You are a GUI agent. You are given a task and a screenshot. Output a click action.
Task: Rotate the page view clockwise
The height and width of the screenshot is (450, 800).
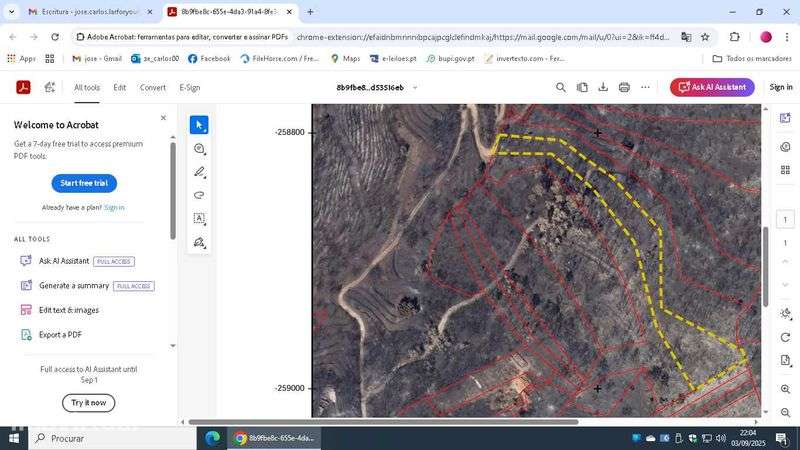point(785,337)
